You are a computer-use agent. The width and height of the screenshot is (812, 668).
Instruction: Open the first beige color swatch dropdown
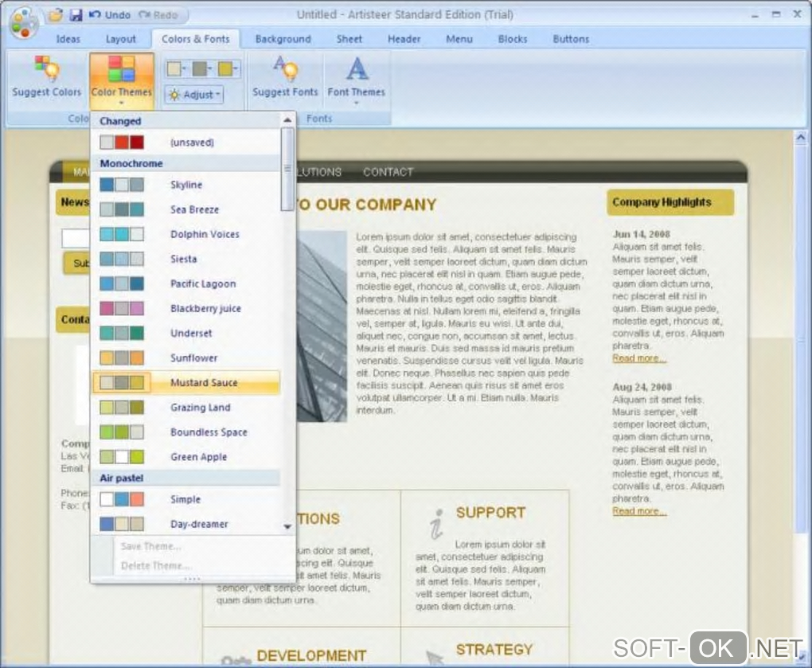pos(177,68)
